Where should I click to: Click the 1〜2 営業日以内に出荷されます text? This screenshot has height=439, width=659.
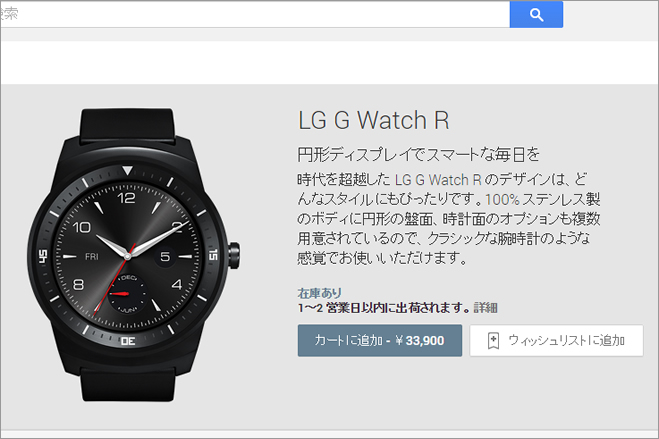click(384, 308)
